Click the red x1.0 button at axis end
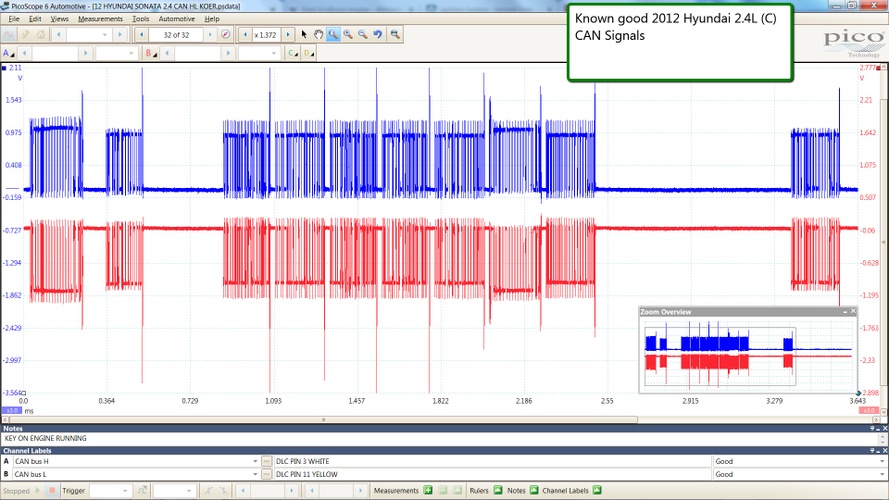Image resolution: width=889 pixels, height=500 pixels. (869, 410)
